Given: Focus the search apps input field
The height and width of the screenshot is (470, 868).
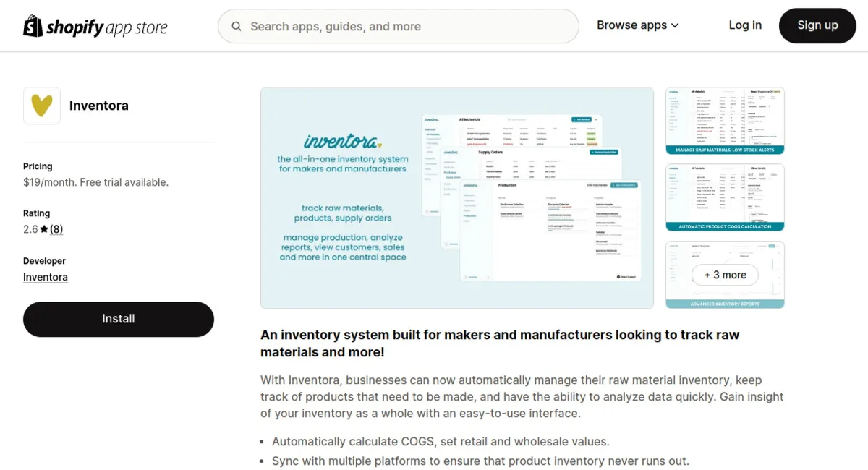Looking at the screenshot, I should (399, 27).
